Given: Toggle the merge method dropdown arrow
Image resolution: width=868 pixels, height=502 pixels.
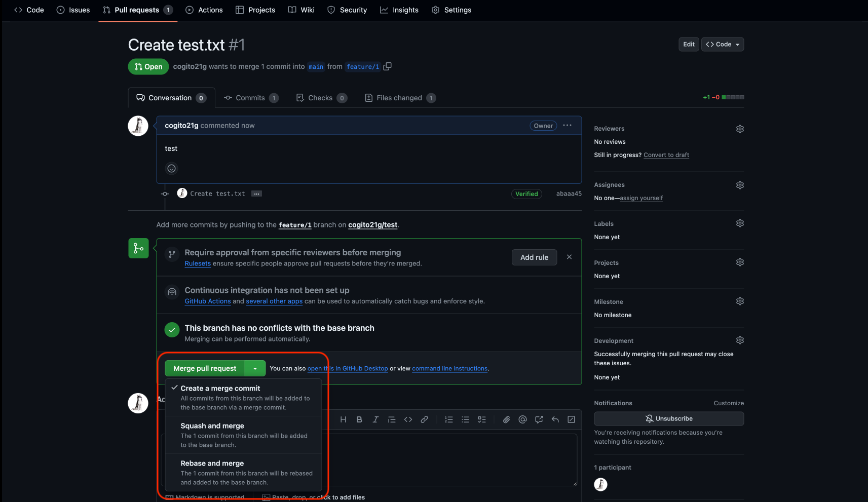Looking at the screenshot, I should tap(255, 368).
